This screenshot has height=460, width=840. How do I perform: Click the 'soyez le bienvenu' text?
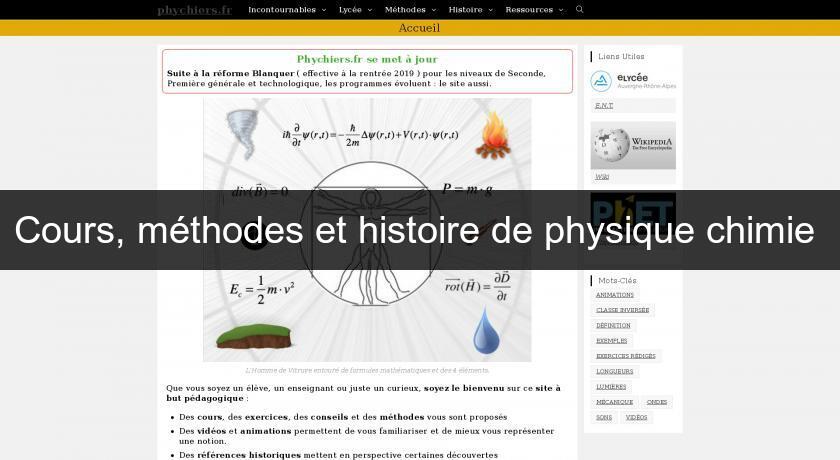pyautogui.click(x=464, y=388)
